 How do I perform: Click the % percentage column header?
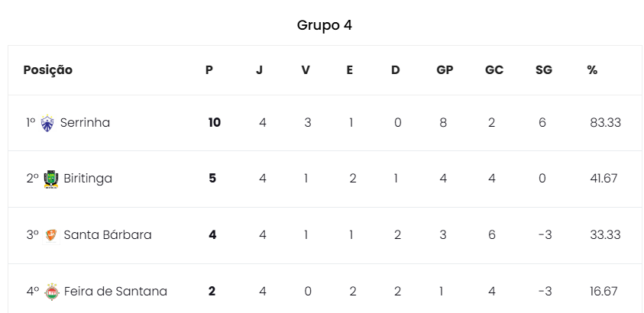(x=592, y=70)
